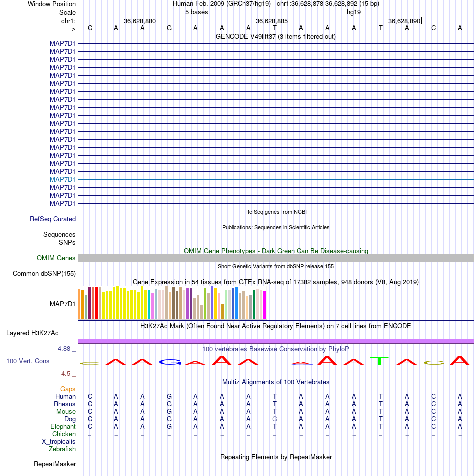Click the cyan bar in GTEx chart

[x=149, y=305]
